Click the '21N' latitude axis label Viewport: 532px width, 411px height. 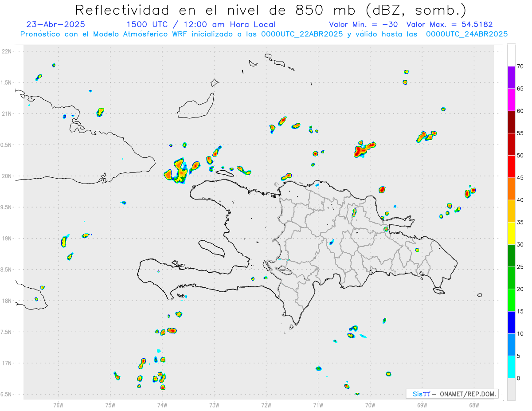[x=7, y=114]
